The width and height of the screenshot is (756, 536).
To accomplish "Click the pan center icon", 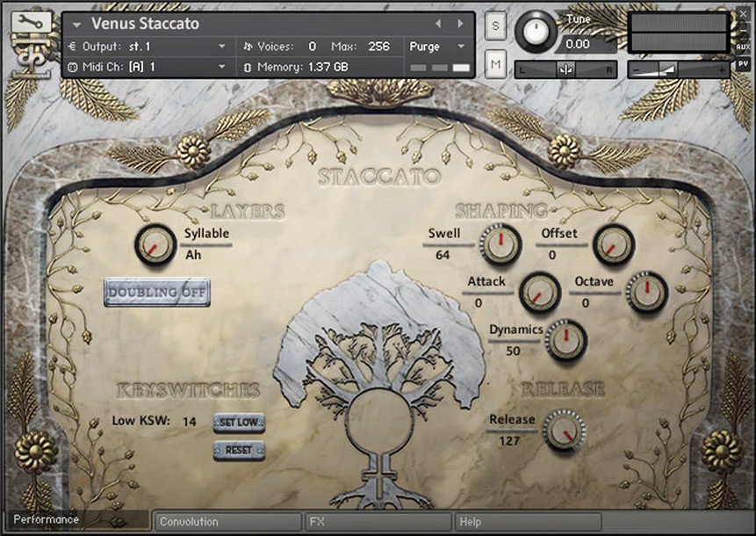I will coord(565,70).
